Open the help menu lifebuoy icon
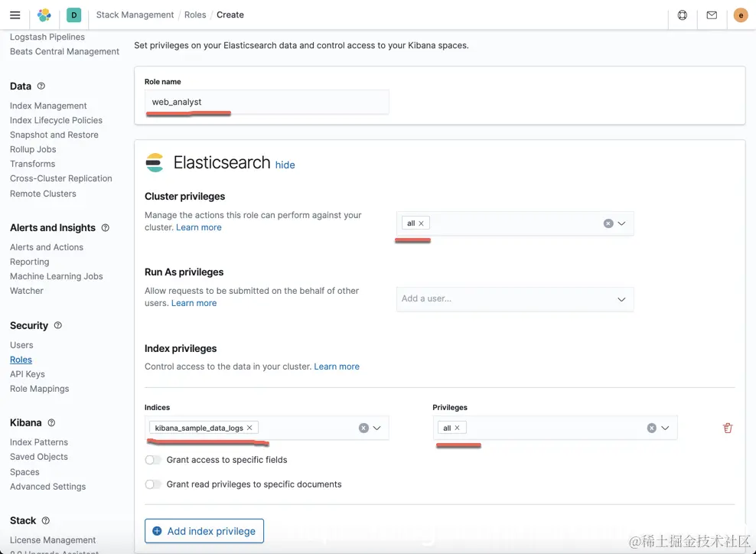The image size is (756, 554). point(683,15)
